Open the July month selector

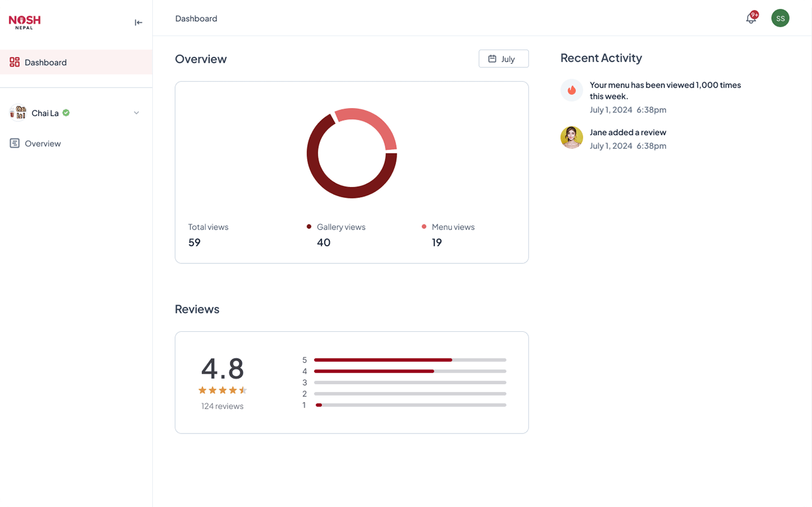[503, 59]
